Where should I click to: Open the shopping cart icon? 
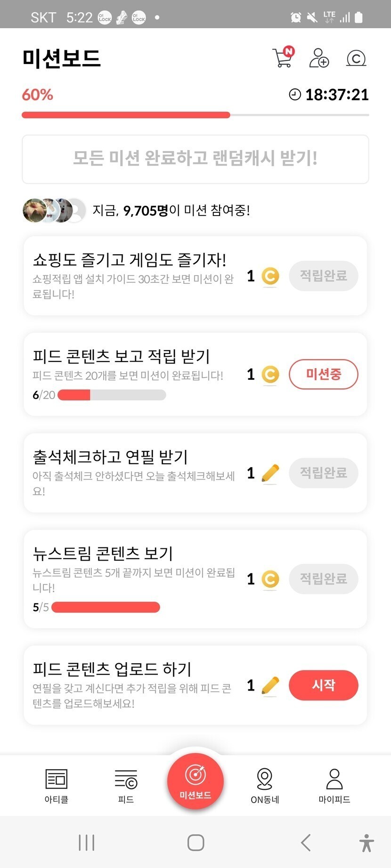283,58
